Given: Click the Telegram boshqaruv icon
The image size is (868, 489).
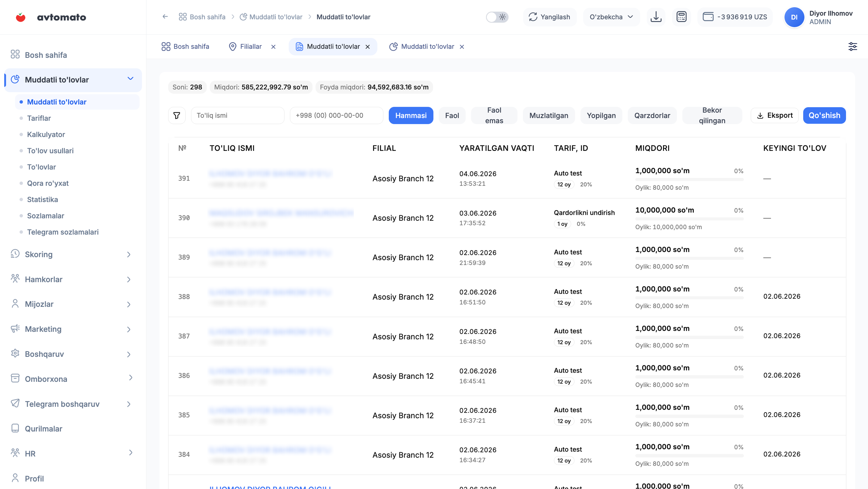Looking at the screenshot, I should coord(15,403).
